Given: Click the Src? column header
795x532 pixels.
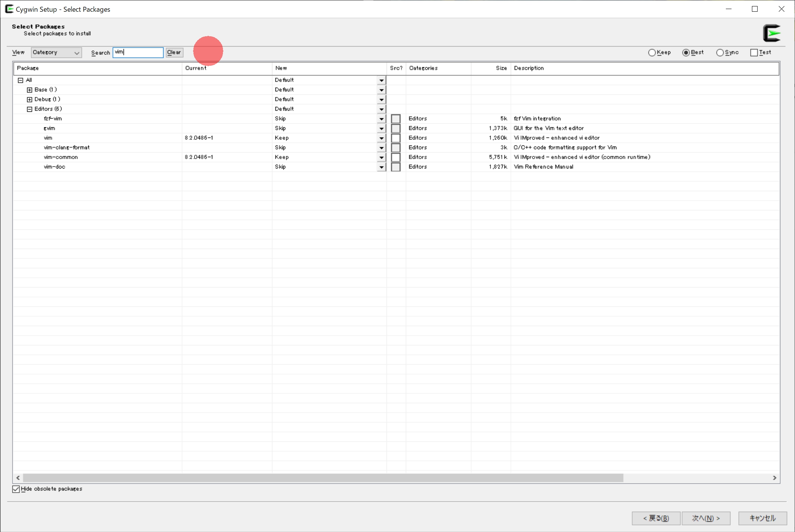Looking at the screenshot, I should tap(396, 68).
